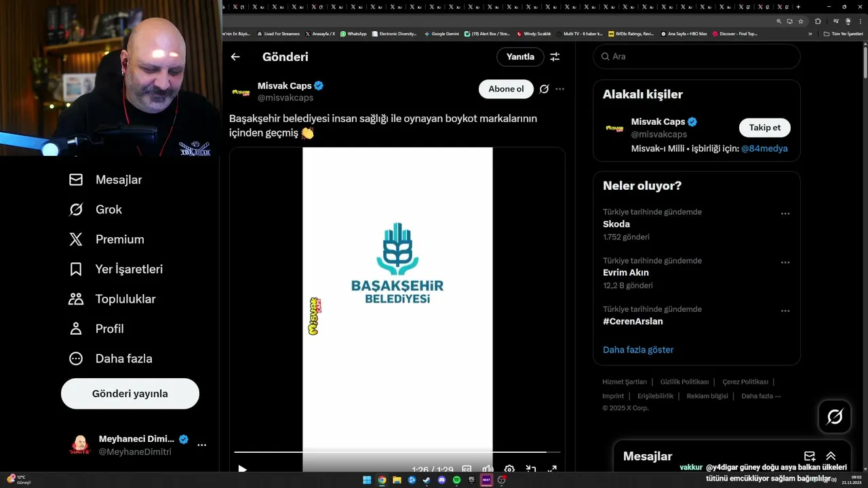Open the browser extensions puzzle icon
Screen dimensions: 868x488
click(x=818, y=21)
